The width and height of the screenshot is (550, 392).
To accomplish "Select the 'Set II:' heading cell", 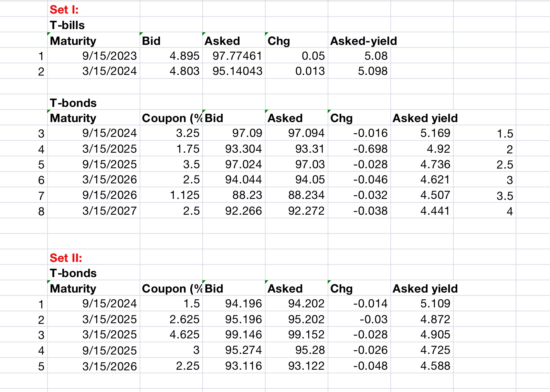I will coord(93,257).
